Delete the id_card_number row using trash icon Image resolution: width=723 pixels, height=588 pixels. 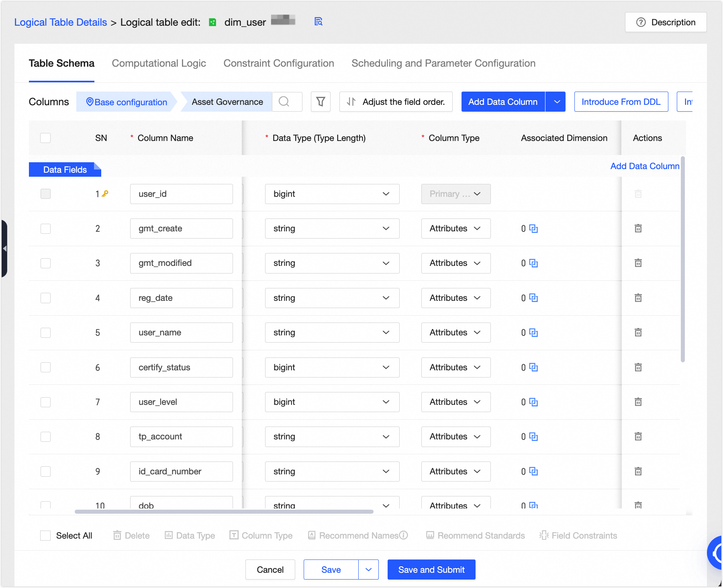(x=638, y=472)
